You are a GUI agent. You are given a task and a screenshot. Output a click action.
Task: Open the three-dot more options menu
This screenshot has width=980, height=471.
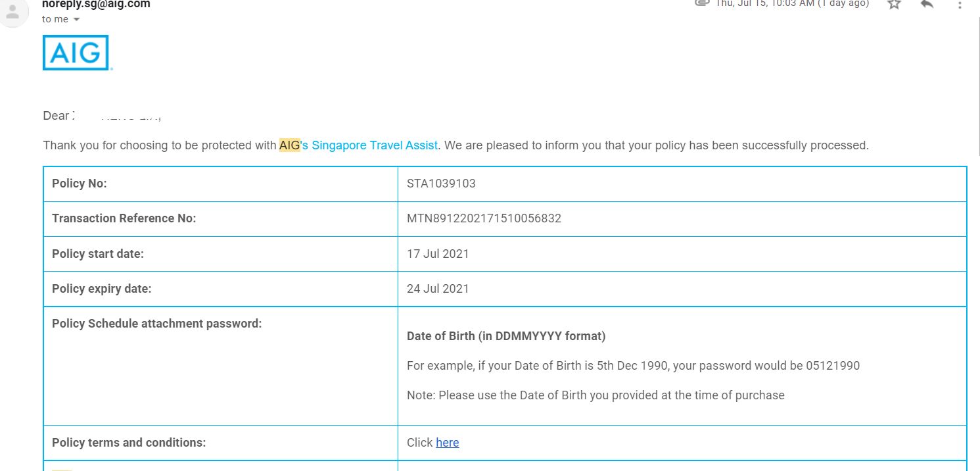point(960,4)
